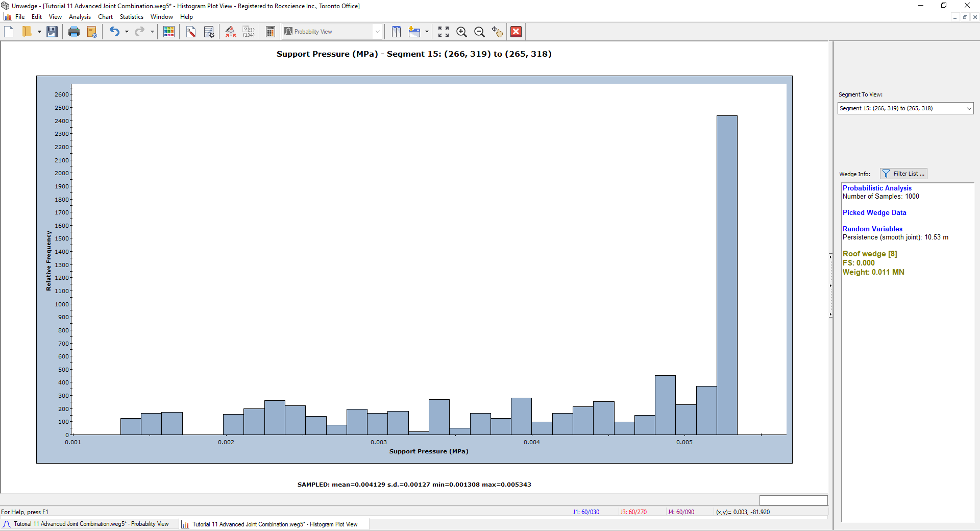Click the J1: 60/030 status bar entry
The image size is (980, 531).
coord(586,512)
